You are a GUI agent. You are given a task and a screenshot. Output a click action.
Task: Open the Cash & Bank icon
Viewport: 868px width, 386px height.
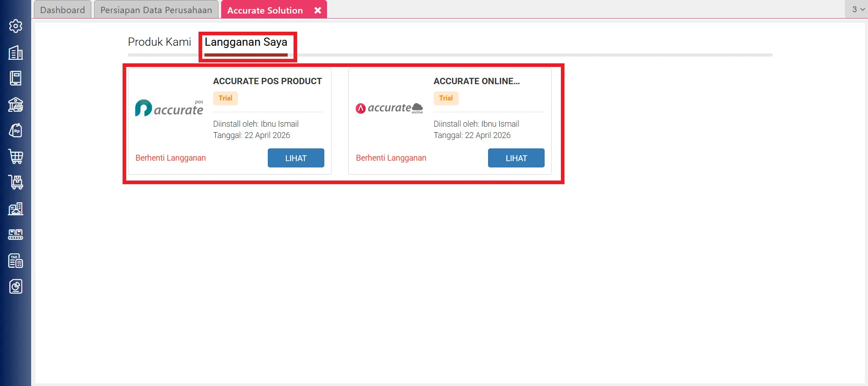pyautogui.click(x=16, y=105)
